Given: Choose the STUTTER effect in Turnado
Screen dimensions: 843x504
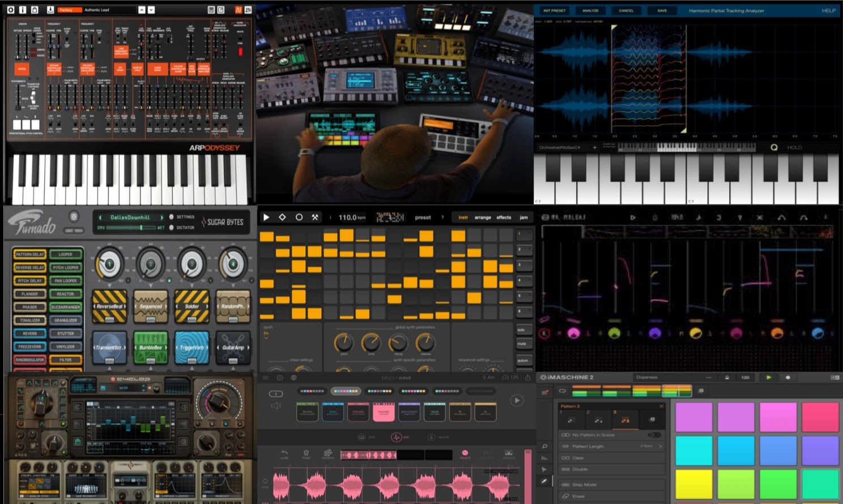Looking at the screenshot, I should pos(66,334).
